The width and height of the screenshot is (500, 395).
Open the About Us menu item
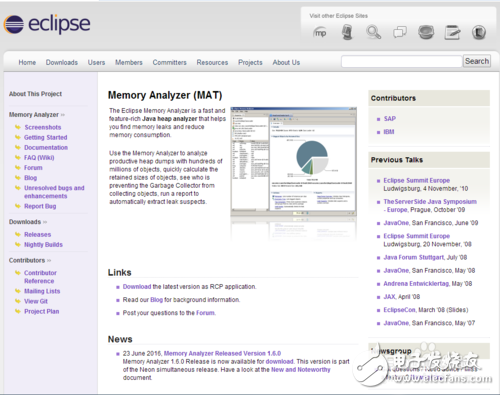pyautogui.click(x=286, y=62)
